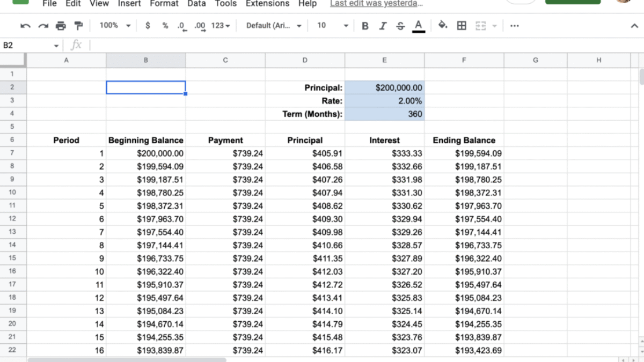Viewport: 644px width, 362px height.
Task: Click the Undo arrow icon
Action: (25, 26)
